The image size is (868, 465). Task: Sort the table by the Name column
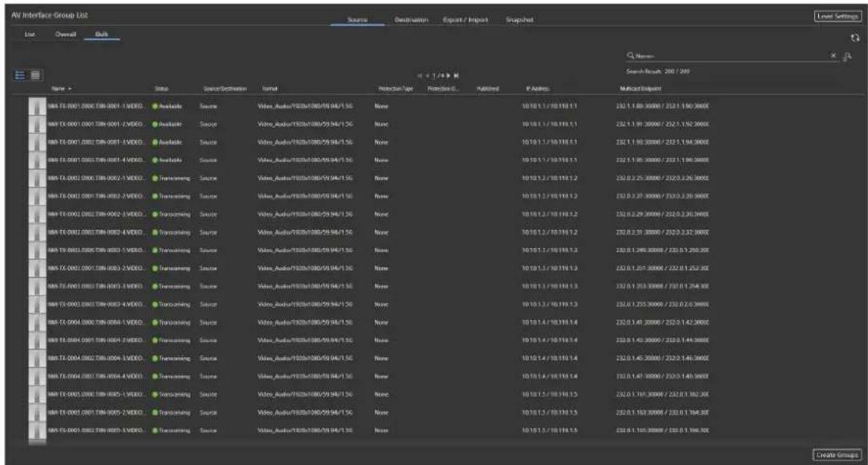tap(58, 89)
